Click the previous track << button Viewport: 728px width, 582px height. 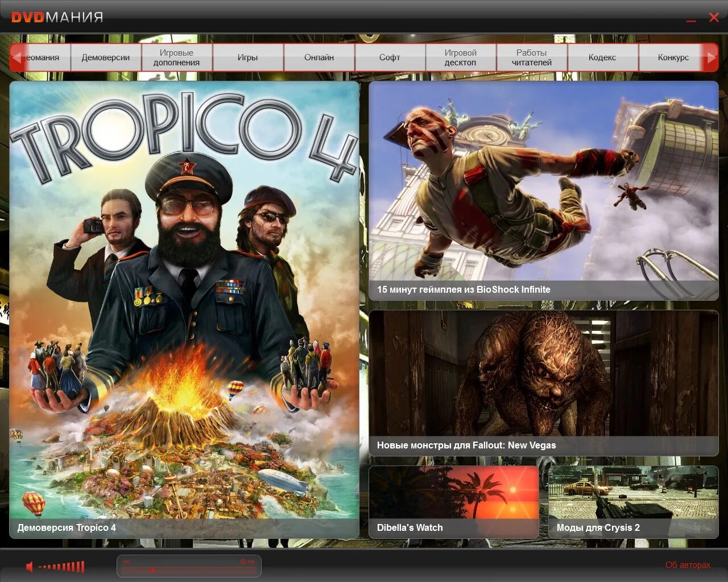pyautogui.click(x=126, y=562)
